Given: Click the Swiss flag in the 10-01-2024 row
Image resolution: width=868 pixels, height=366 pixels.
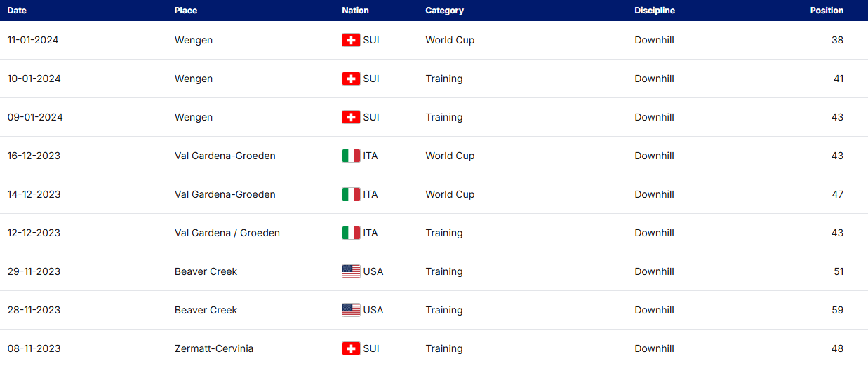Looking at the screenshot, I should [x=351, y=79].
